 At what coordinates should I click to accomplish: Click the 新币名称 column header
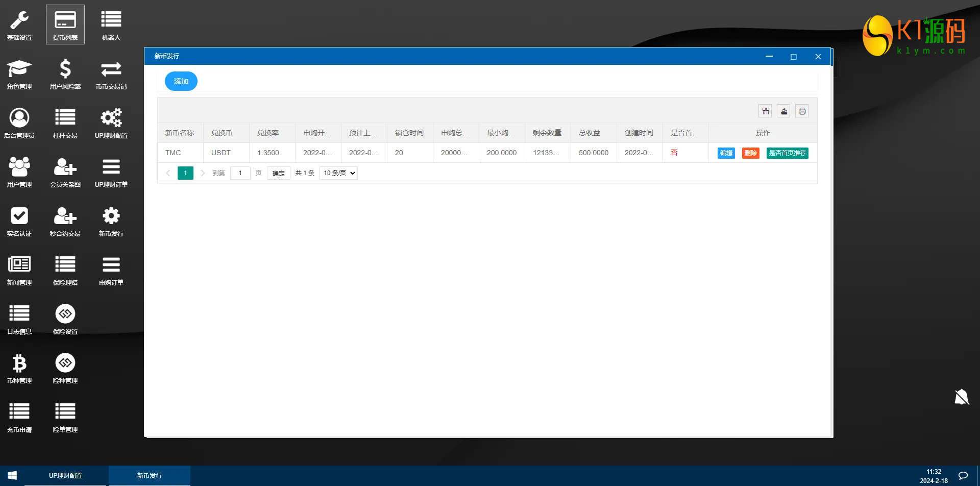(x=180, y=133)
